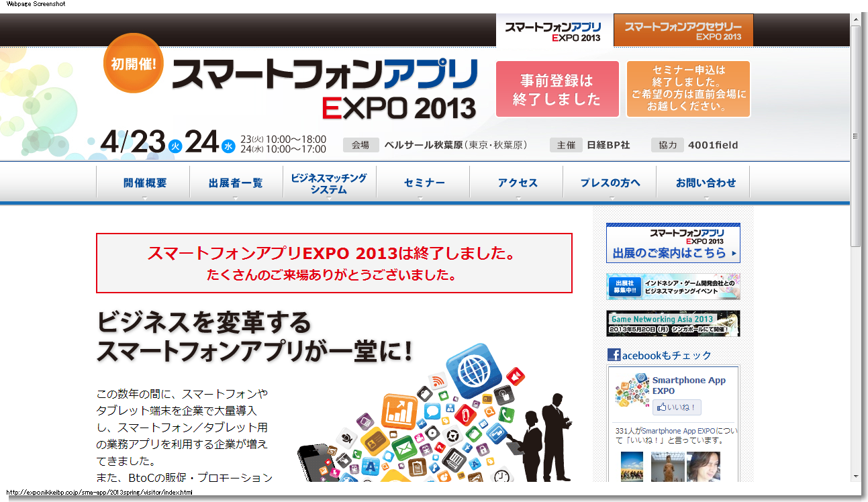Expand dropdown arrow under アクセス
This screenshot has height=502, width=868.
518,198
